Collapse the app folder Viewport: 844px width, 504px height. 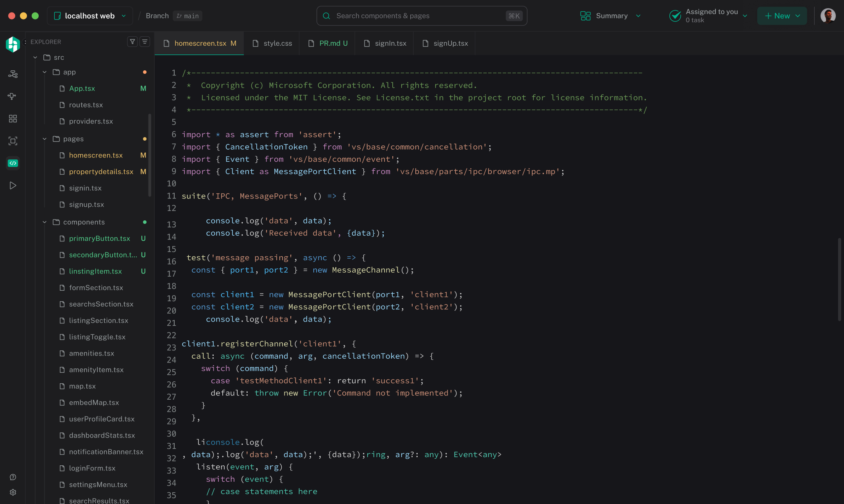pyautogui.click(x=45, y=72)
